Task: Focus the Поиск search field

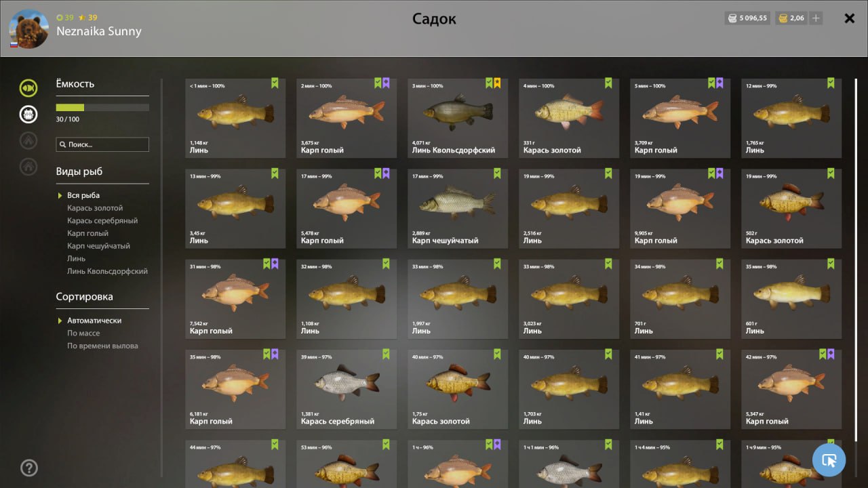Action: point(102,144)
